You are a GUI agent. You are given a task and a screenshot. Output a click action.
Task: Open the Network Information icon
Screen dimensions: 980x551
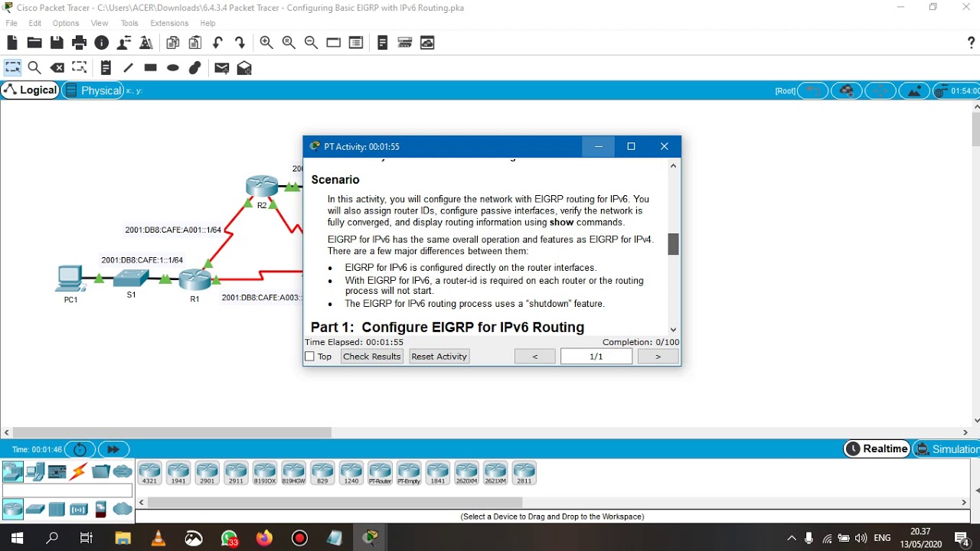[x=101, y=43]
